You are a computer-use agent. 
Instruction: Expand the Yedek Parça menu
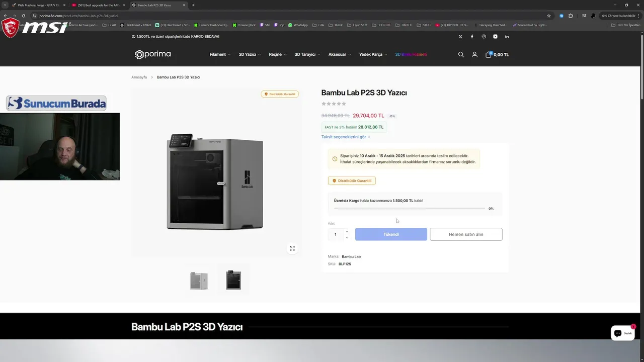point(373,54)
